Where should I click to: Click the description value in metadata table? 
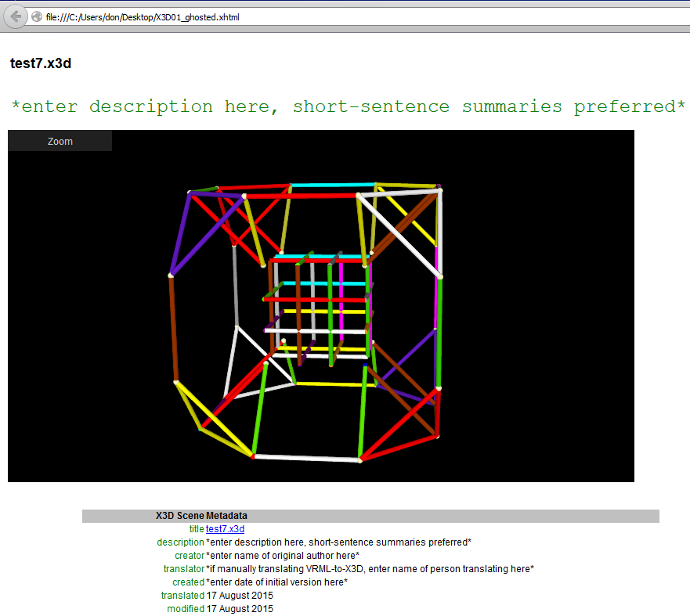338,542
